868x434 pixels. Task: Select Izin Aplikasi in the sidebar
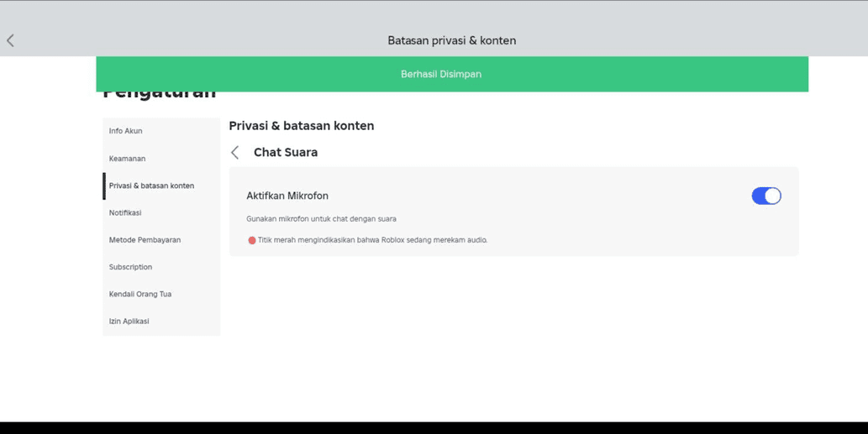pyautogui.click(x=129, y=321)
